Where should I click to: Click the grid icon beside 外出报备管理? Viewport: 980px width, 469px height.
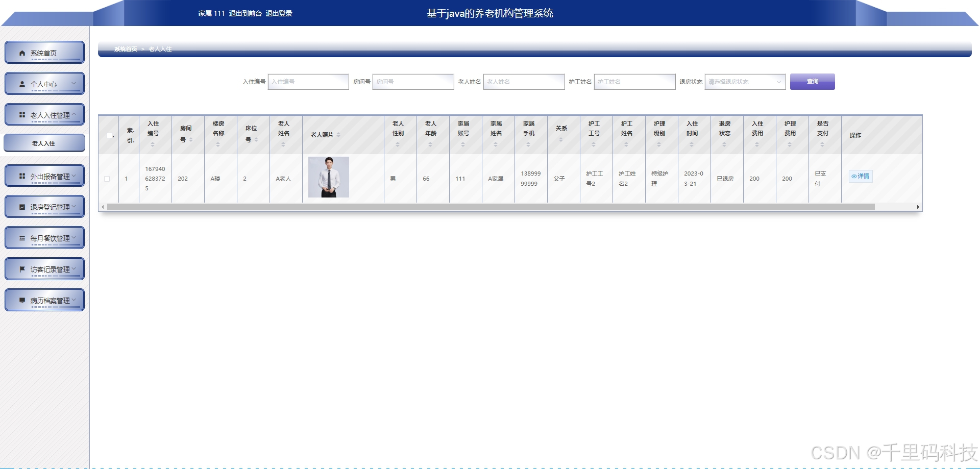tap(22, 176)
